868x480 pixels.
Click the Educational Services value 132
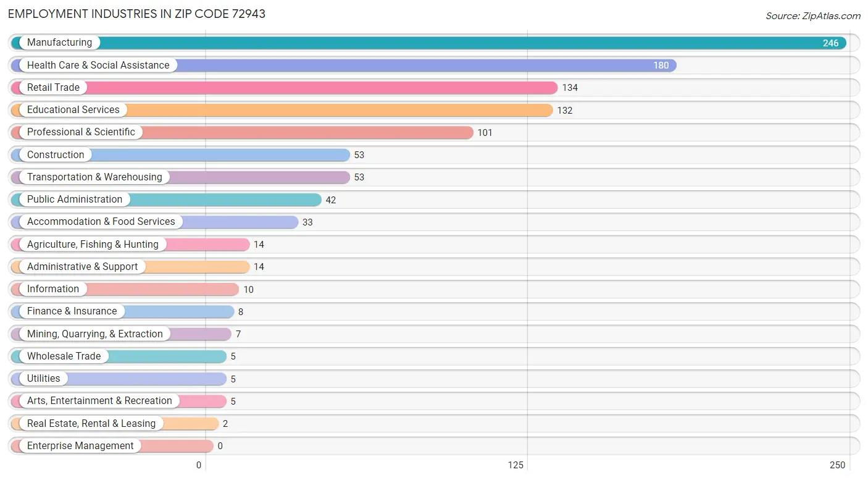565,111
